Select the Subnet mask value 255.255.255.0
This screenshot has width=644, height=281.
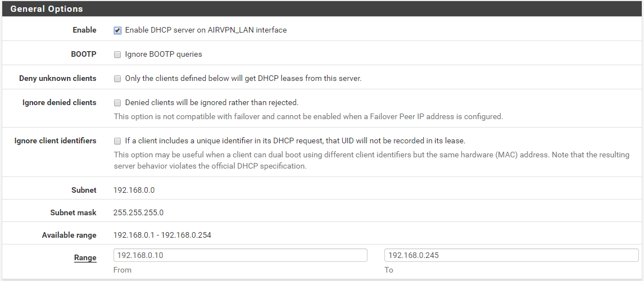click(x=138, y=212)
